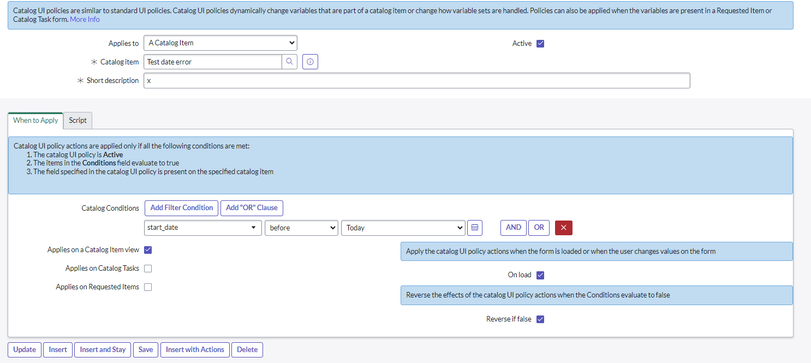Remove condition with red X button
811x363 pixels.
coord(564,228)
